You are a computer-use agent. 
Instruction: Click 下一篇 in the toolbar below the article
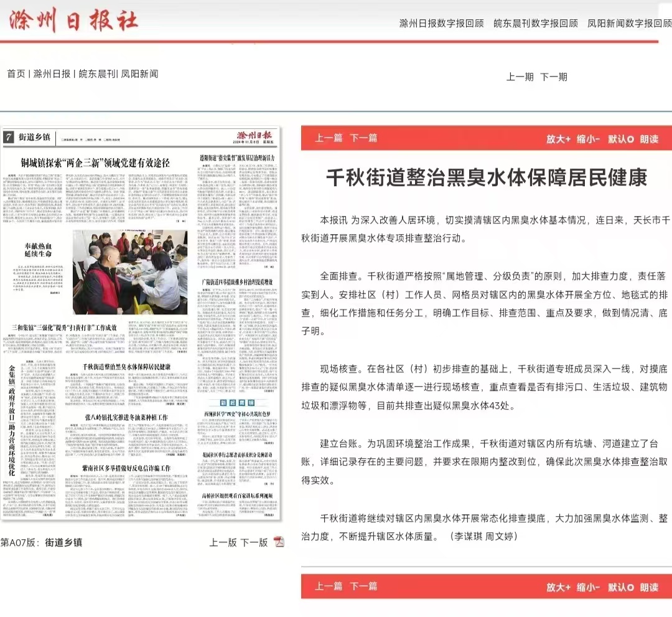pos(363,586)
